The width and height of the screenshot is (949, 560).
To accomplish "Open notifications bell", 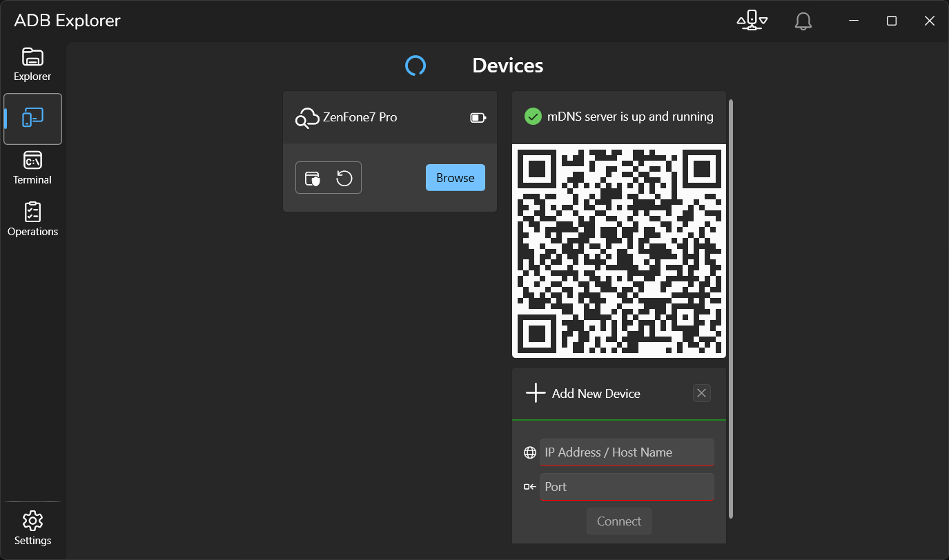I will [x=803, y=21].
